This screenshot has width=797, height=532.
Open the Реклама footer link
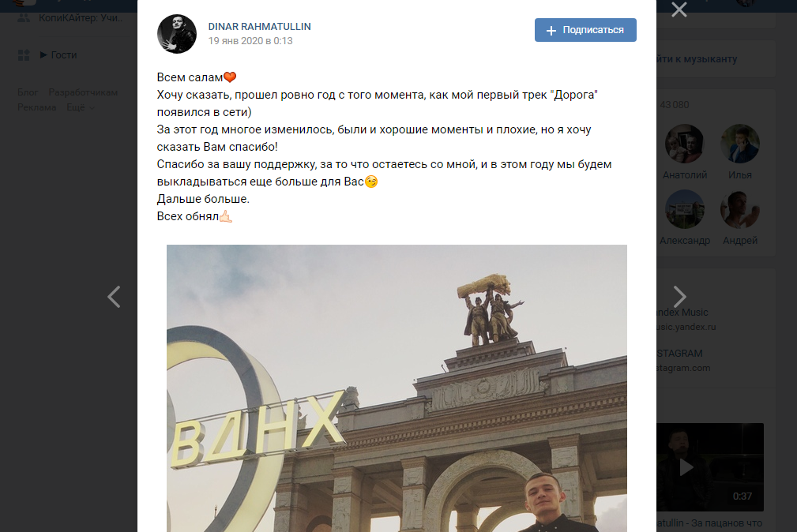(x=36, y=107)
